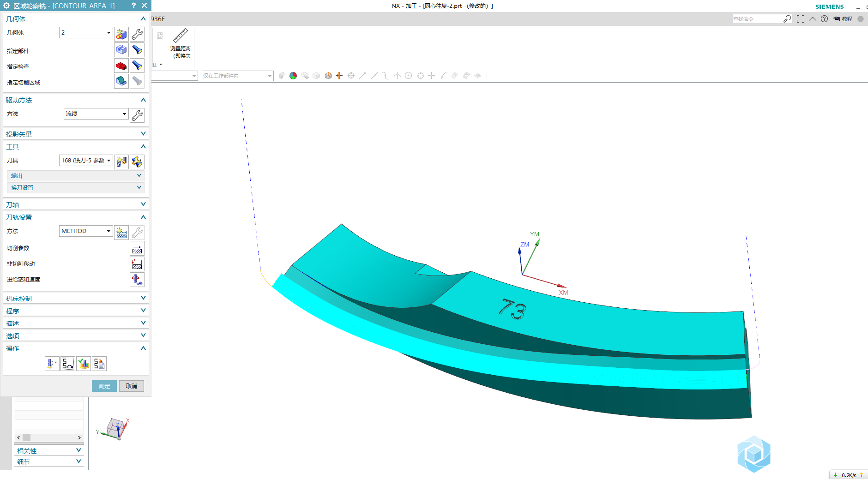Collapse 驱动方法 section header
The height and width of the screenshot is (479, 868).
75,100
